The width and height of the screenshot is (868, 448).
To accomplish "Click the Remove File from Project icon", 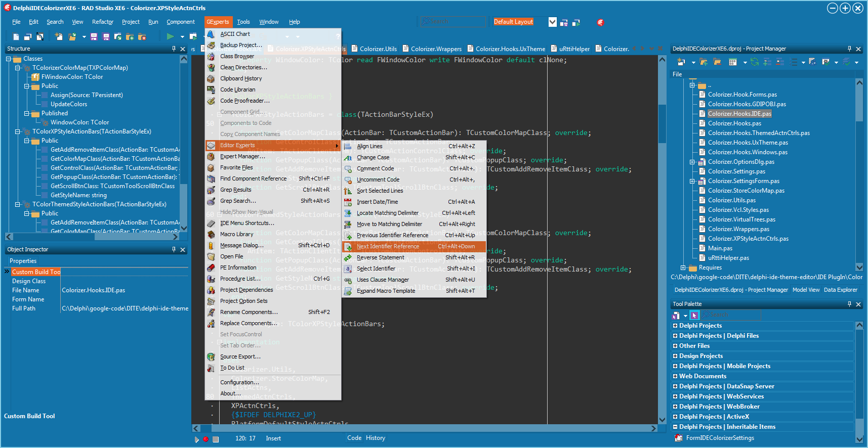I will pos(142,36).
